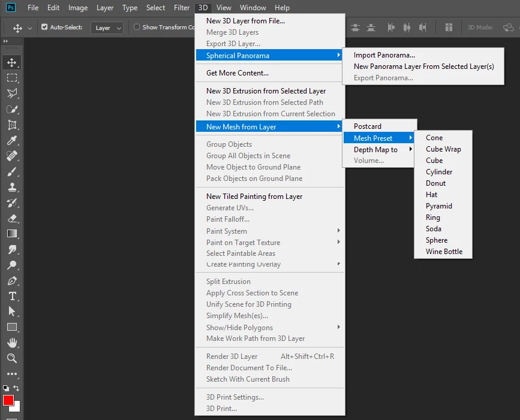
Task: Open the Select menu
Action: pyautogui.click(x=155, y=8)
